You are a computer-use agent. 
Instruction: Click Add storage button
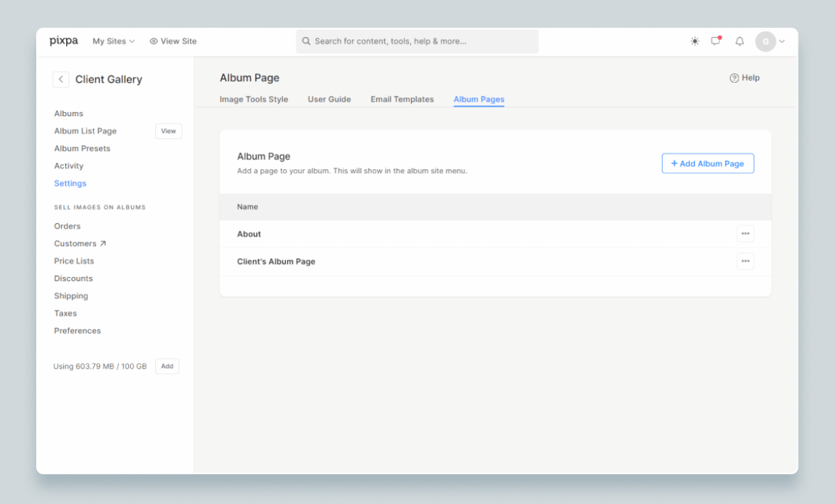pyautogui.click(x=167, y=366)
